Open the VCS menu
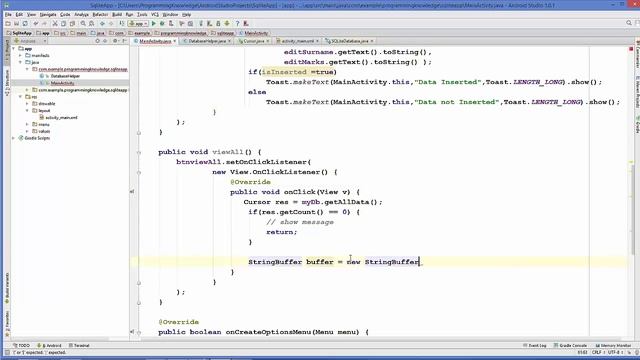This screenshot has height=360, width=640. click(155, 14)
